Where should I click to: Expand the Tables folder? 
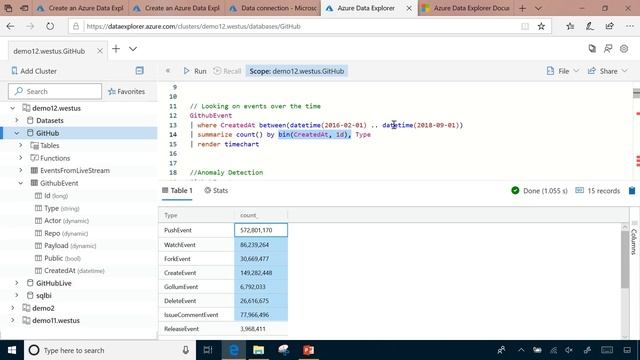[21, 145]
